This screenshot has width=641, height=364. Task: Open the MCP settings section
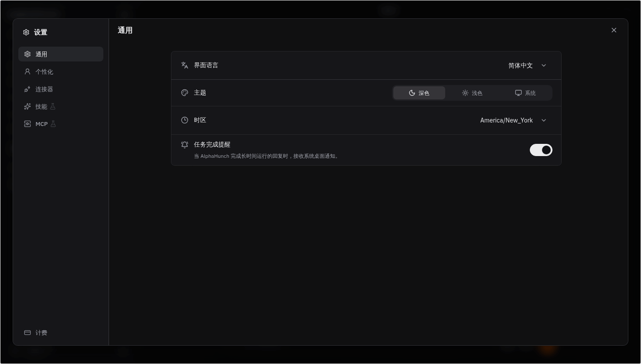pyautogui.click(x=61, y=124)
